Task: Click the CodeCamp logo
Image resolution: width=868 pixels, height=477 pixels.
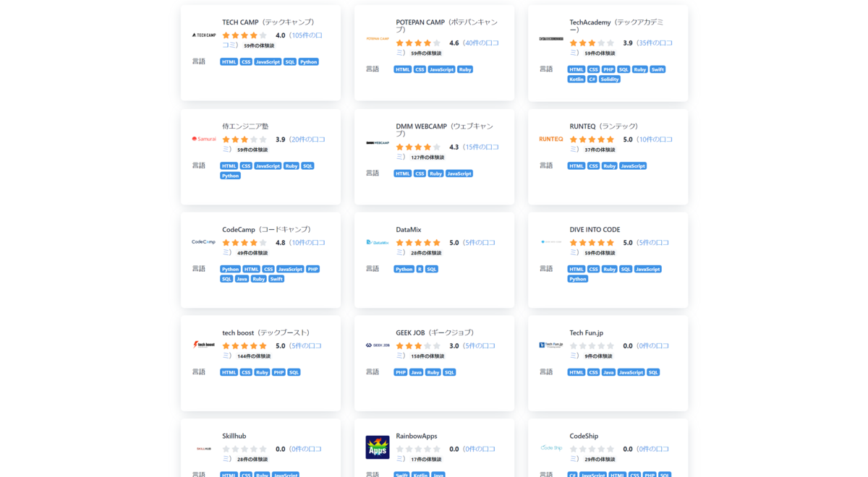Action: (x=204, y=242)
